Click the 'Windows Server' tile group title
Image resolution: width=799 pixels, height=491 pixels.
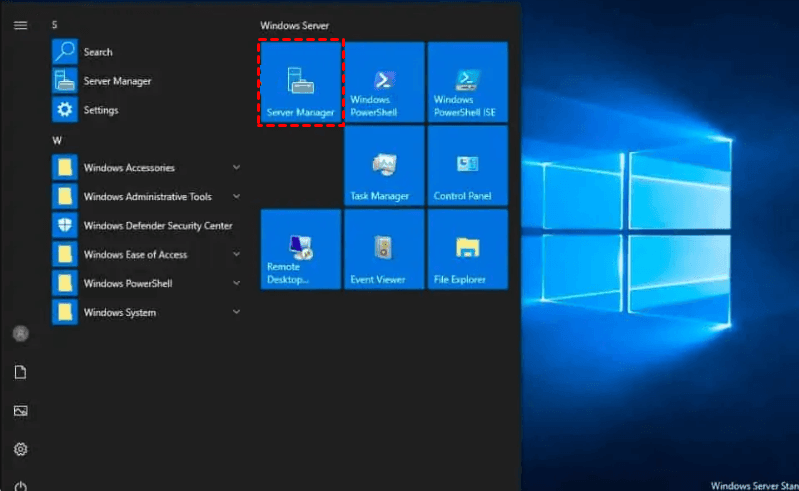(x=295, y=25)
